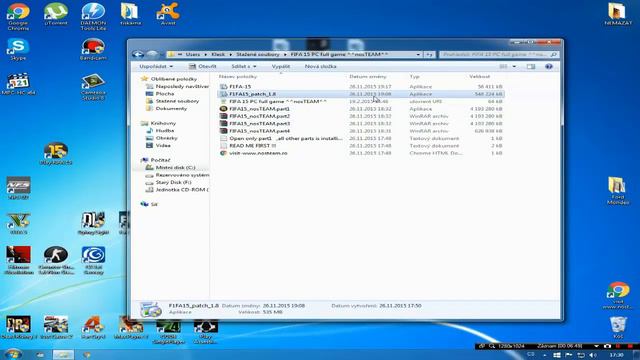This screenshot has width=640, height=360.
Task: Click Bandicam screenshot camera icon
Action: click(x=607, y=346)
